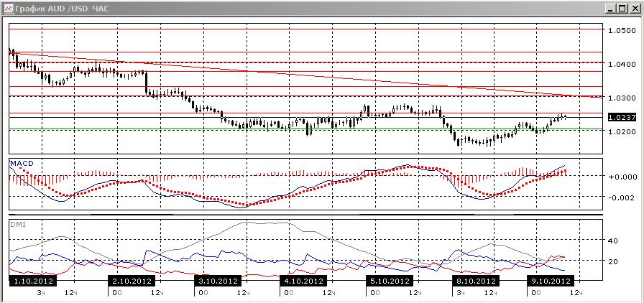This screenshot has width=644, height=303.
Task: Select the 8.10.2012 date marker
Action: click(x=476, y=281)
